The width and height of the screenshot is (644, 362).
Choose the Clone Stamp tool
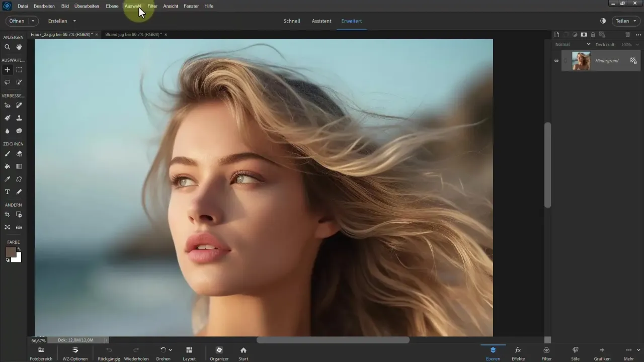coord(20,118)
